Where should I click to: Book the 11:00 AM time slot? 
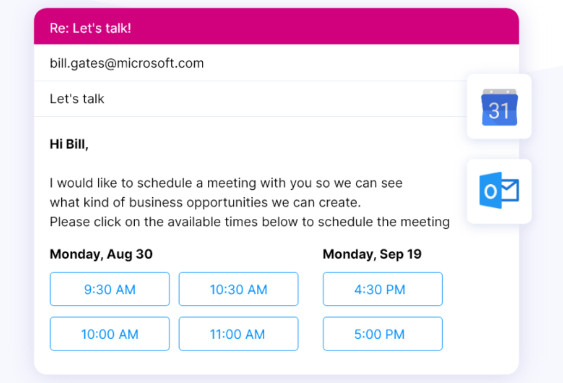pos(238,334)
